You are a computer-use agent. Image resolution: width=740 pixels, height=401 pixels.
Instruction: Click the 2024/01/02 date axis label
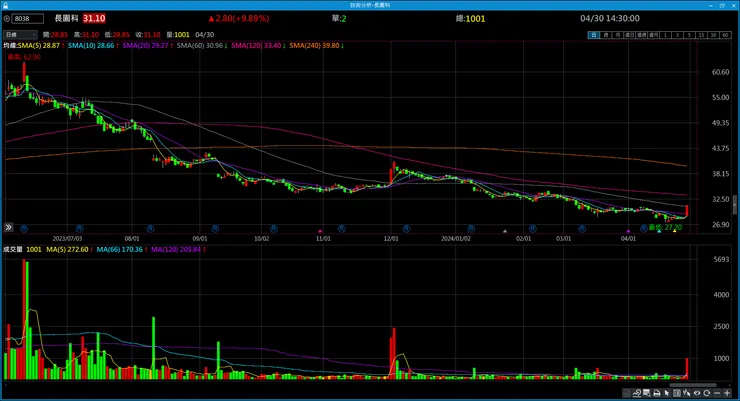point(455,239)
